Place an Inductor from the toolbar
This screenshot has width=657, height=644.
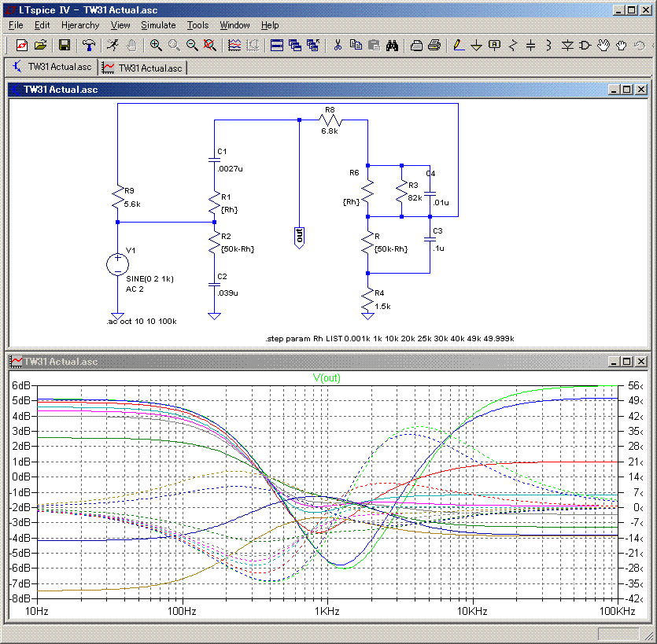coord(549,45)
